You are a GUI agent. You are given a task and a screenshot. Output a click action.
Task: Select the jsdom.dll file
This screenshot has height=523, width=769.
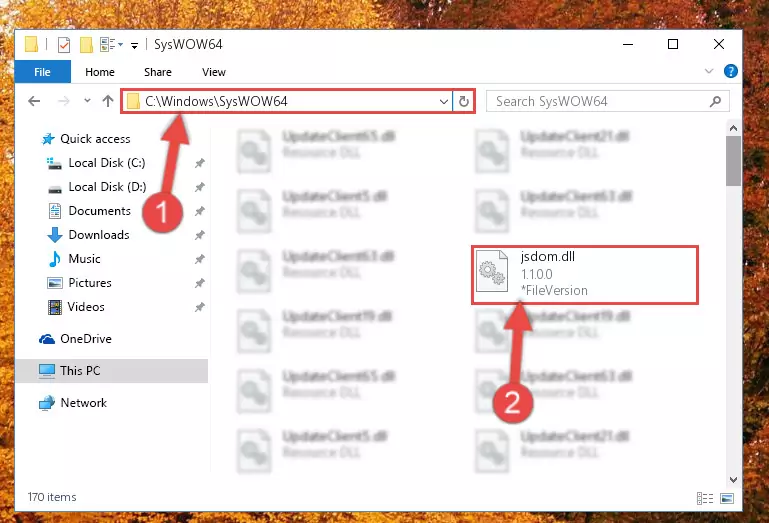point(585,275)
